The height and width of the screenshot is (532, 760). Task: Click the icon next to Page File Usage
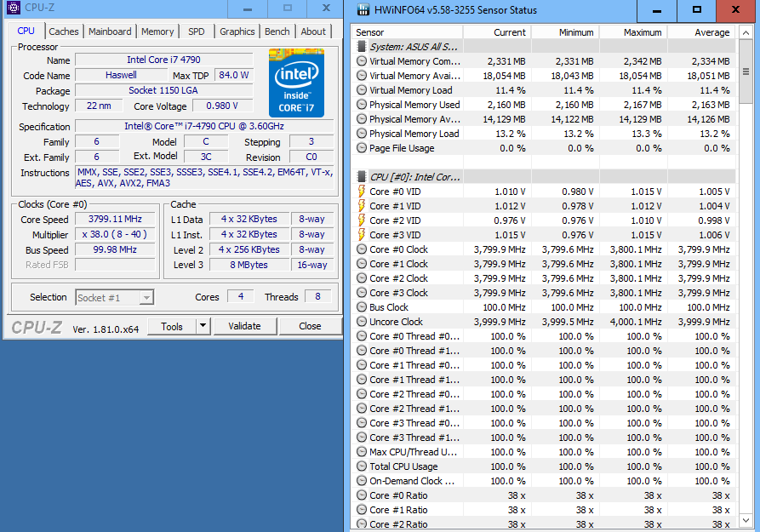pos(362,148)
